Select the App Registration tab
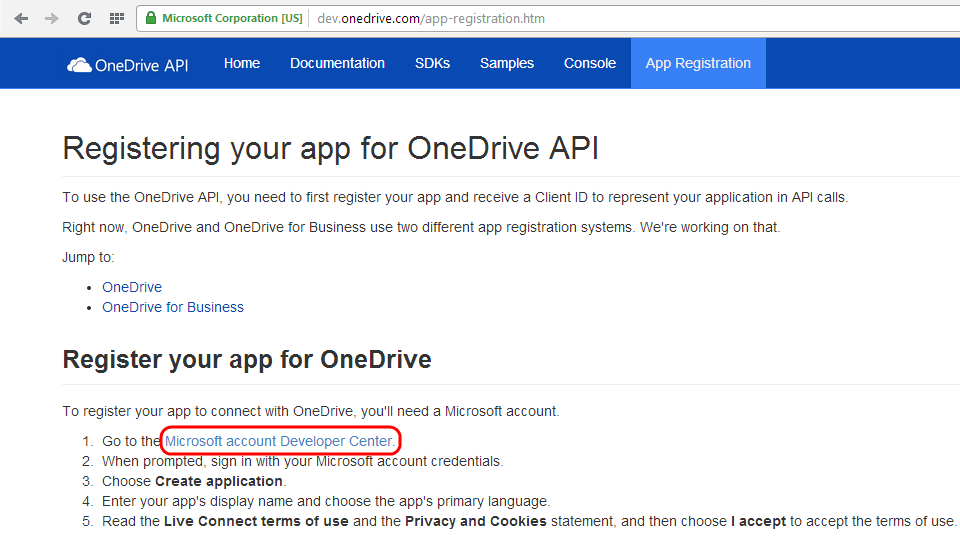 point(698,63)
